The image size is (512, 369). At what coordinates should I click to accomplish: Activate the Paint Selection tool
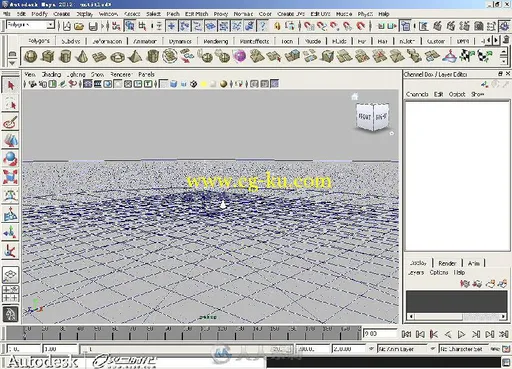[10, 122]
